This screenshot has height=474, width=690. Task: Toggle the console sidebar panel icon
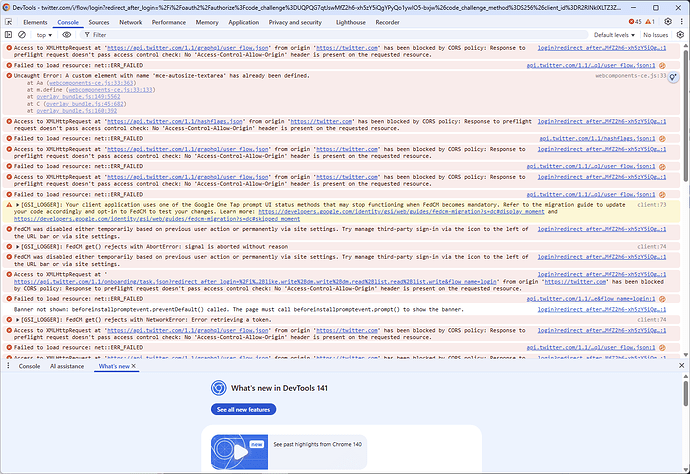tap(7, 34)
